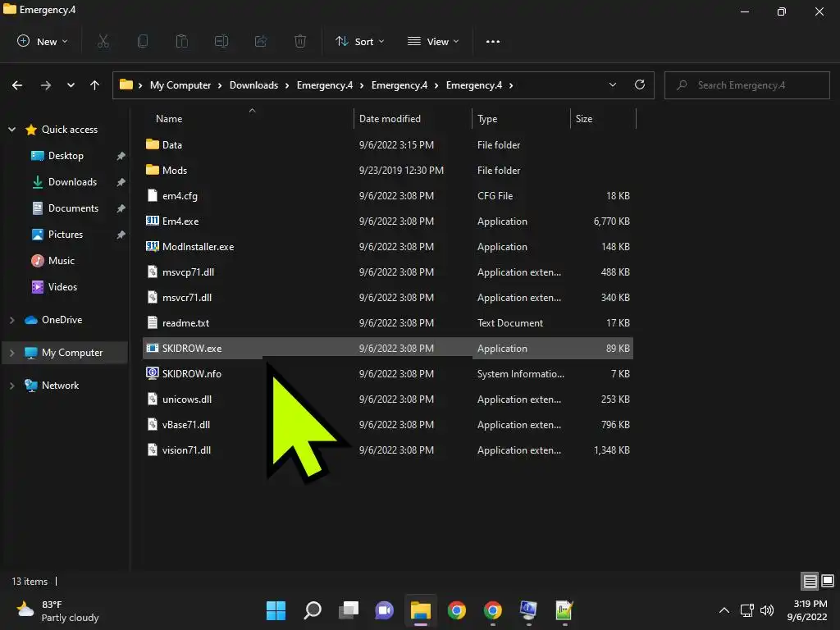Image resolution: width=840 pixels, height=630 pixels.
Task: Refresh the current folder view
Action: [640, 84]
